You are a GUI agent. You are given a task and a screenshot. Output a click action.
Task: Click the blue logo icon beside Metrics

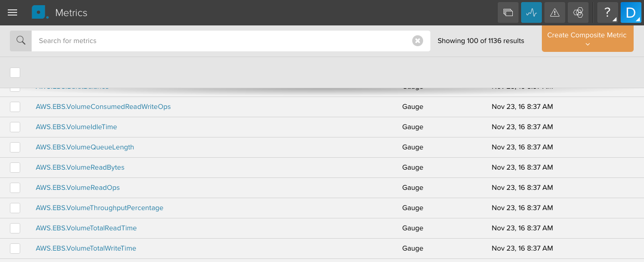tap(39, 12)
